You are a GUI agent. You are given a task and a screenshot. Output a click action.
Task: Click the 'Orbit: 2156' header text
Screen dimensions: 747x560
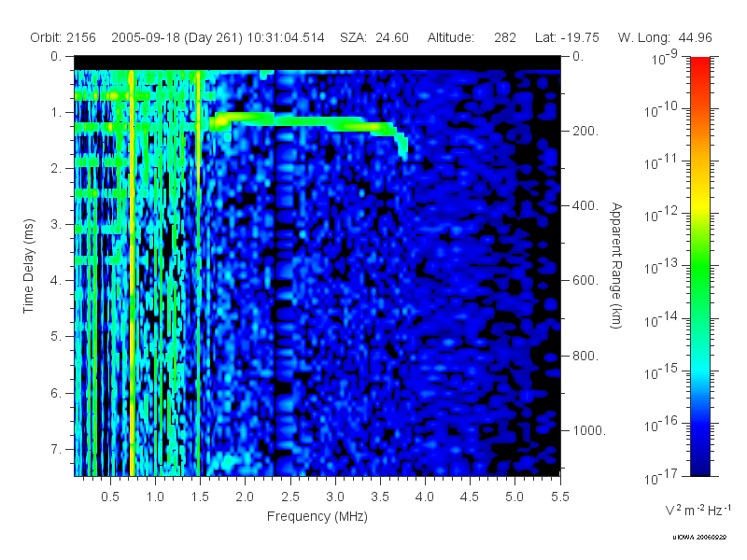(63, 37)
